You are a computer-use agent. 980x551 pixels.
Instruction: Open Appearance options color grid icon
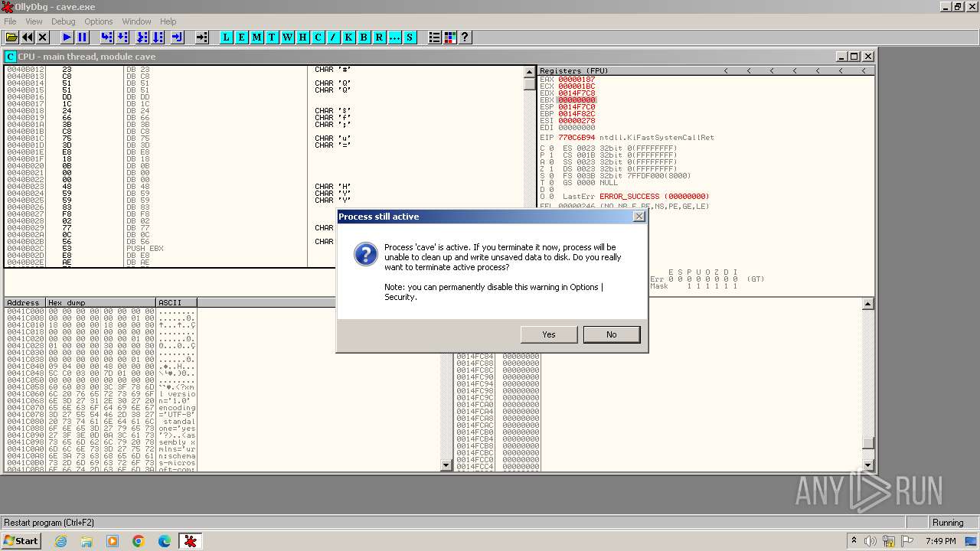[x=449, y=37]
